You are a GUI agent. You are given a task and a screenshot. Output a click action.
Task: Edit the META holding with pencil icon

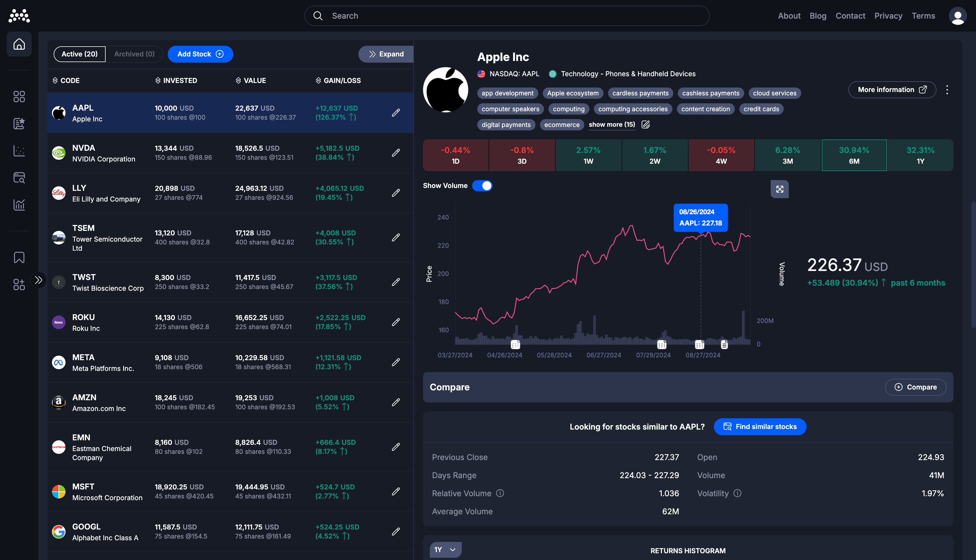[x=396, y=362]
